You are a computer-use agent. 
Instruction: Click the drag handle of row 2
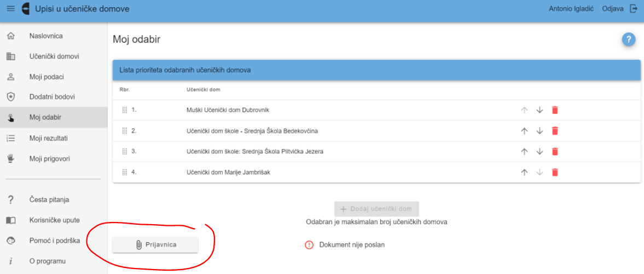[x=125, y=131]
